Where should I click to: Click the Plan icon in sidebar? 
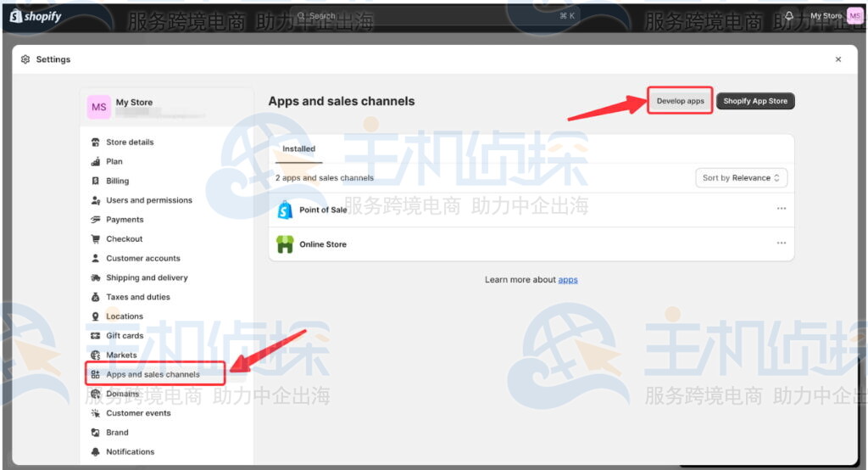(x=95, y=161)
